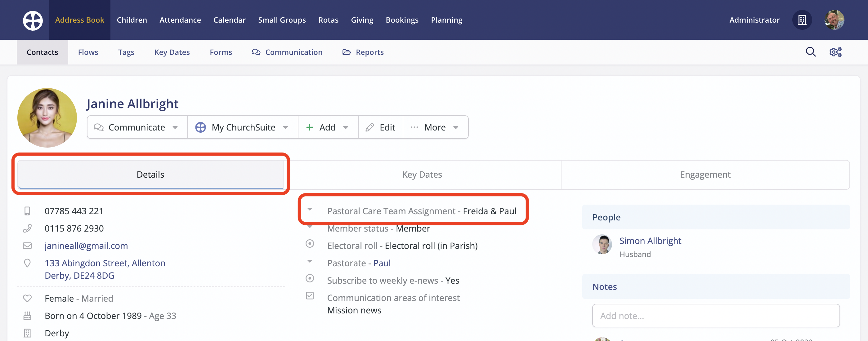Open the My ChurchSuite dropdown

pos(243,127)
